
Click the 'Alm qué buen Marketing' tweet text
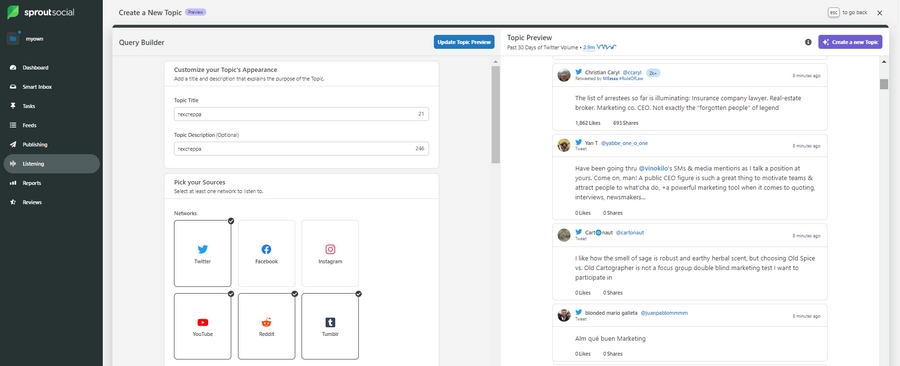610,338
